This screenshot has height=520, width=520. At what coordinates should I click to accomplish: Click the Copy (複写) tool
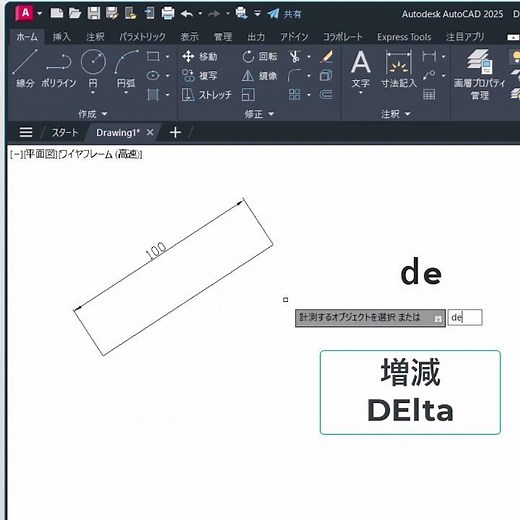pyautogui.click(x=200, y=76)
